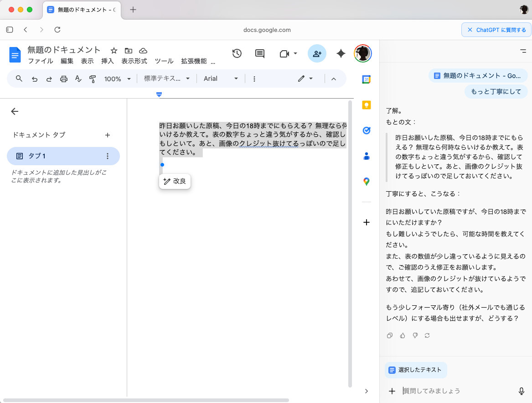Screen dimensions: 532x403
Task: Open Google Keep from side panel
Action: coord(366,105)
